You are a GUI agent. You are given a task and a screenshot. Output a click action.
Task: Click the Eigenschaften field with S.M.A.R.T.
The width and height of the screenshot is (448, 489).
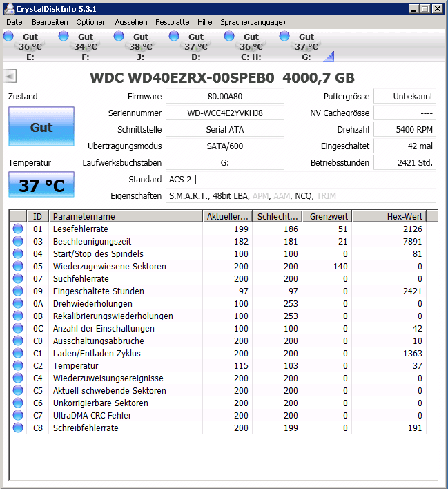pos(301,196)
